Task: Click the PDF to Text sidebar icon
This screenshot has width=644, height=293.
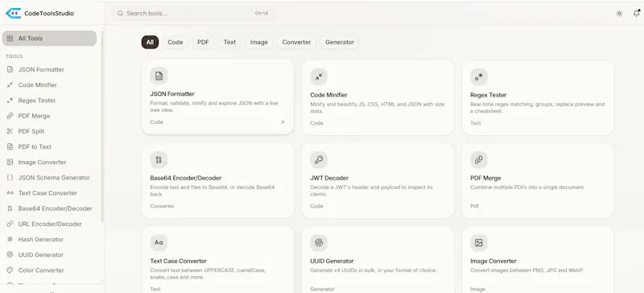Action: (x=10, y=146)
